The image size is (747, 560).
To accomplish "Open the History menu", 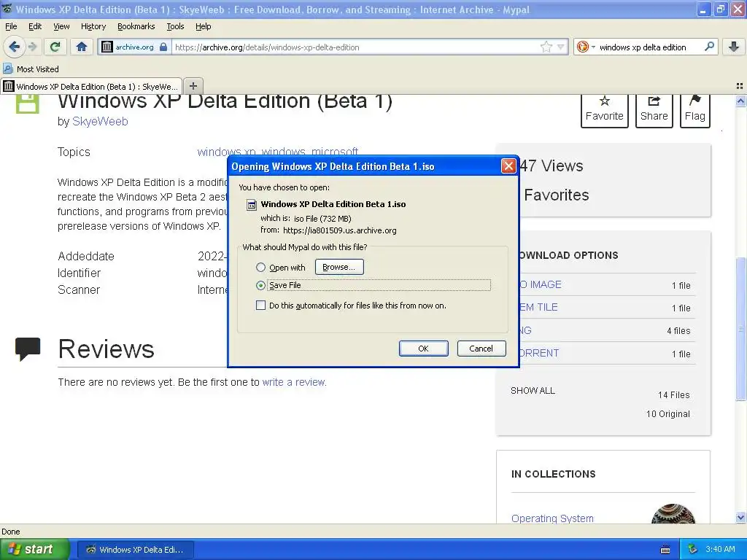I will pyautogui.click(x=93, y=26).
